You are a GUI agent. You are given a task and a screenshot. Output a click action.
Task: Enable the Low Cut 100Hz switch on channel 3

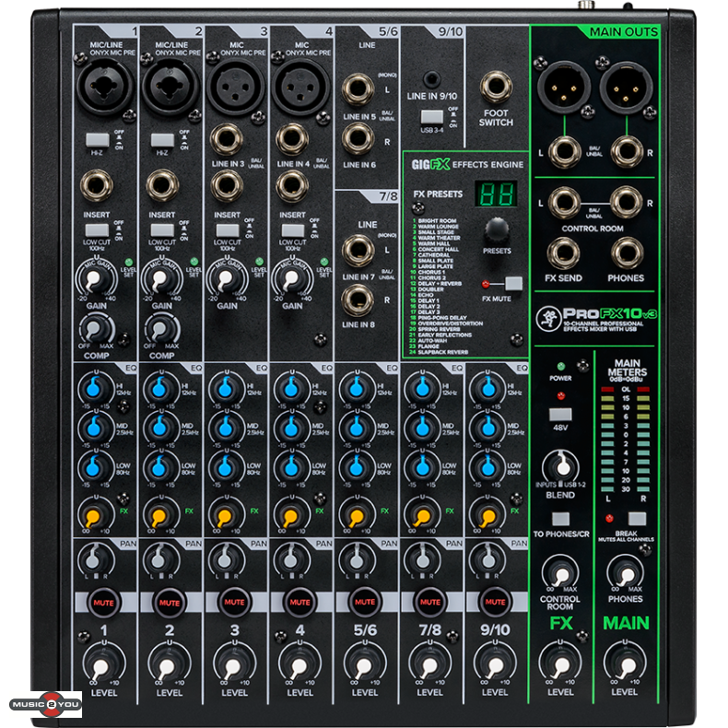click(228, 230)
